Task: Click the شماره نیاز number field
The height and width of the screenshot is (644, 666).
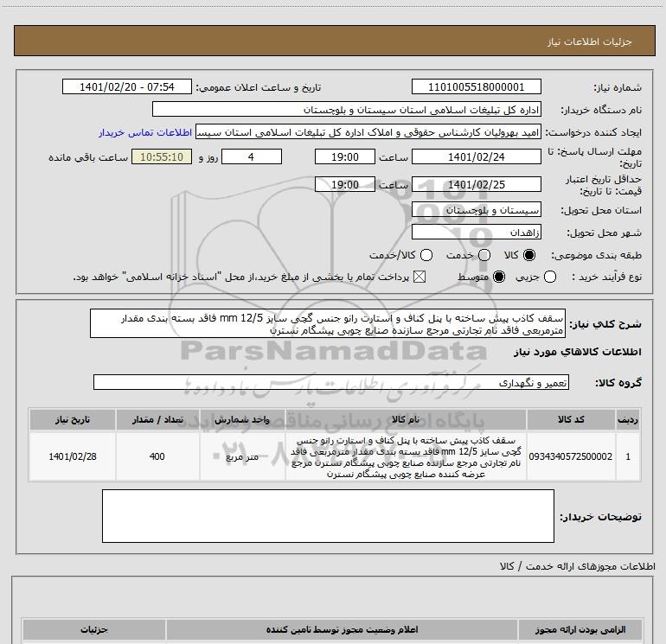Action: pos(476,87)
